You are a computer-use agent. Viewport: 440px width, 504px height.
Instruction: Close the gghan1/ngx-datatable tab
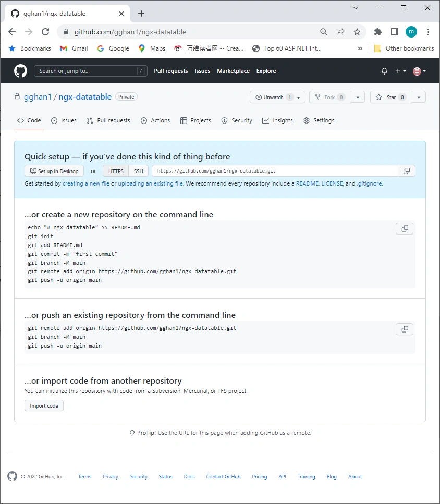121,14
